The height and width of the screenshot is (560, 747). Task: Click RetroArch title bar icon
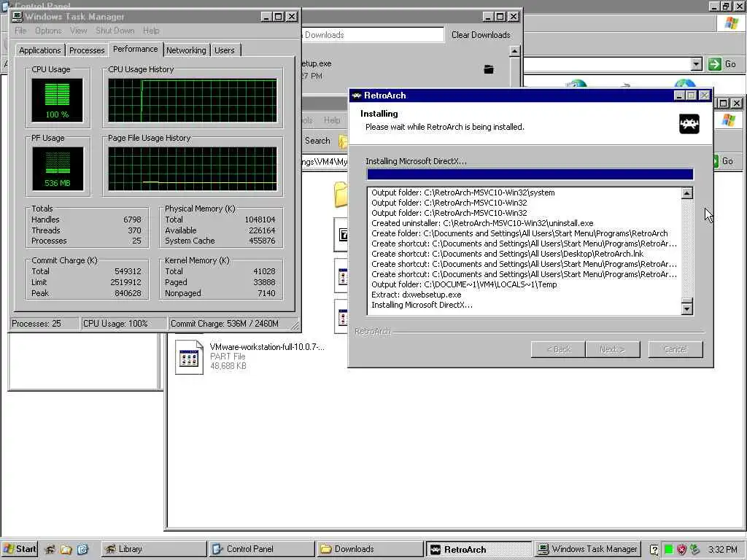[356, 96]
